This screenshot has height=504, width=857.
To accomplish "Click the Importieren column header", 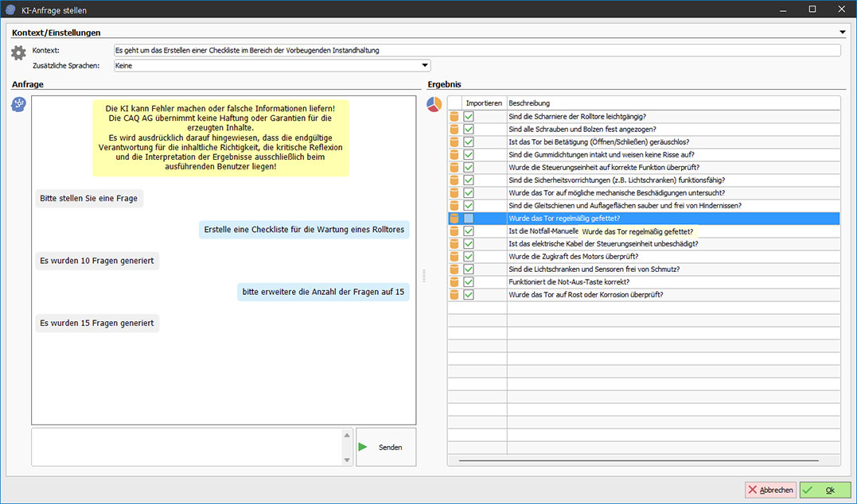I will (484, 103).
